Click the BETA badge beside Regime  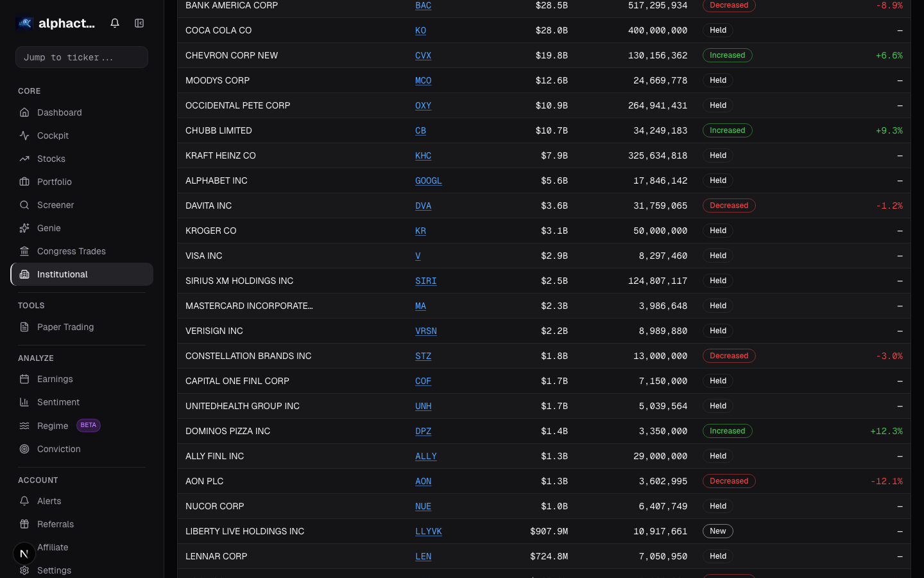click(x=88, y=425)
